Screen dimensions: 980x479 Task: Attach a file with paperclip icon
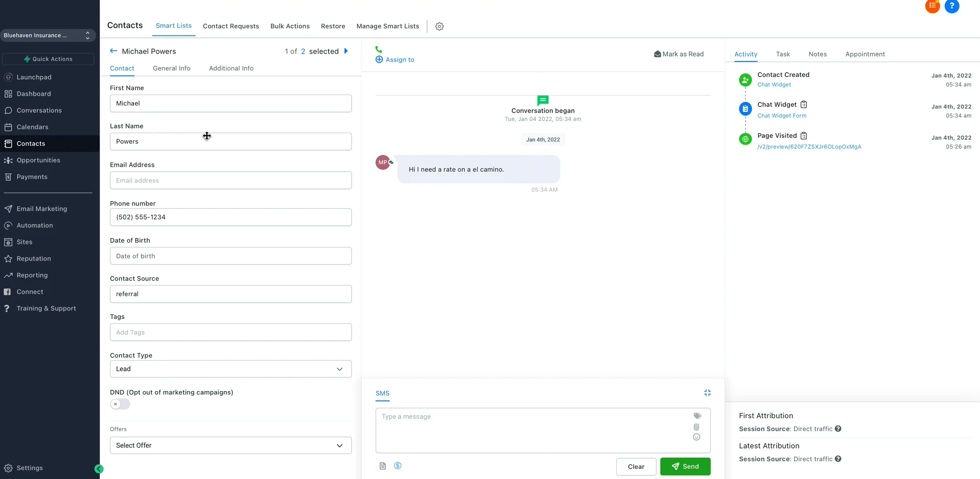[696, 427]
